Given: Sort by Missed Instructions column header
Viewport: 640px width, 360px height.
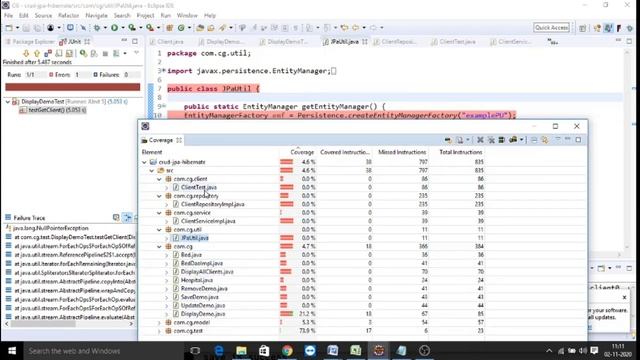Looking at the screenshot, I should click(402, 152).
